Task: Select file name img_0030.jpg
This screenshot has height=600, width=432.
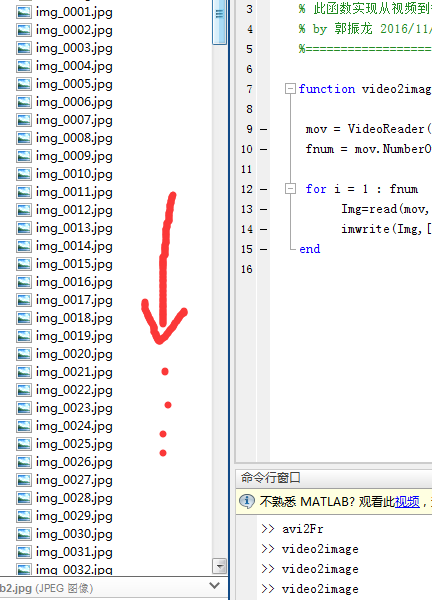Action: tap(74, 534)
